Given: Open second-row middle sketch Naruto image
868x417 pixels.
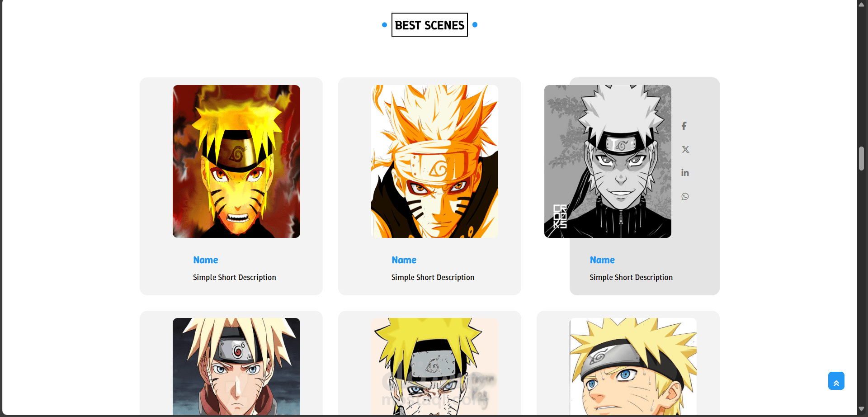Looking at the screenshot, I should (434, 366).
